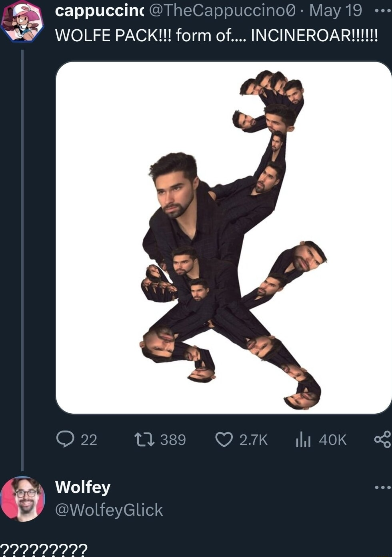Click the May 19 timestamp

pyautogui.click(x=336, y=11)
